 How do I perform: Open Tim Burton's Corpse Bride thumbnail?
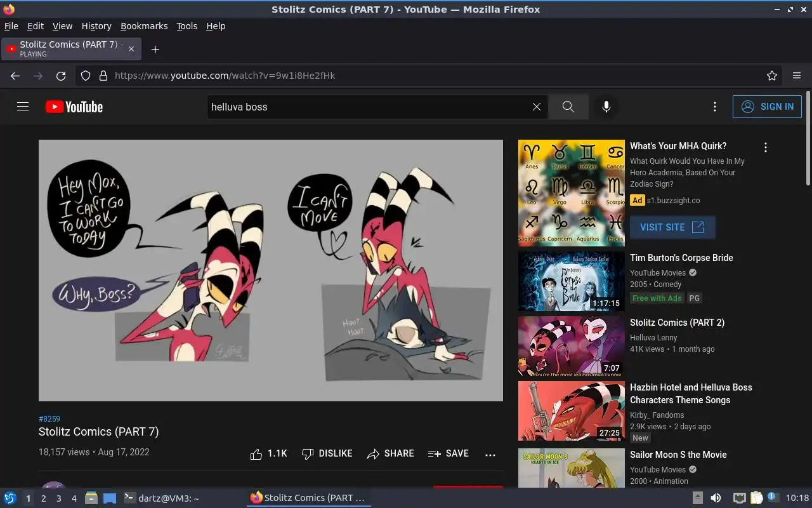tap(572, 281)
